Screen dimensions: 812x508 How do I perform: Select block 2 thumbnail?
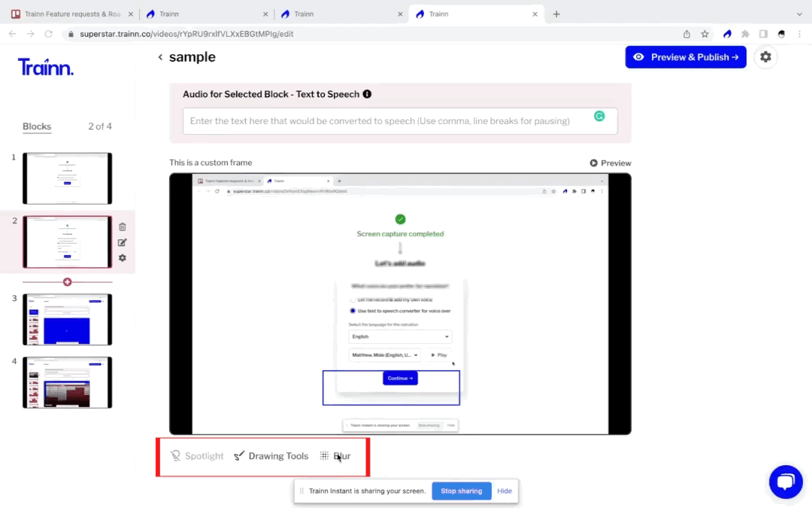coord(68,242)
